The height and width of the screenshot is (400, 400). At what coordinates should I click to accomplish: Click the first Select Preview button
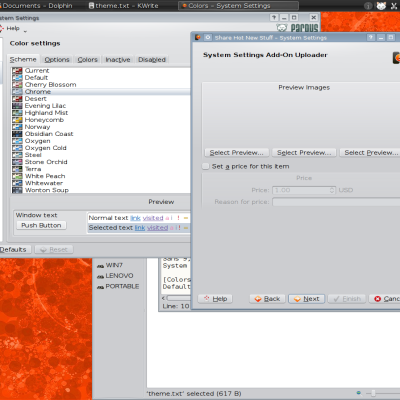(x=236, y=153)
